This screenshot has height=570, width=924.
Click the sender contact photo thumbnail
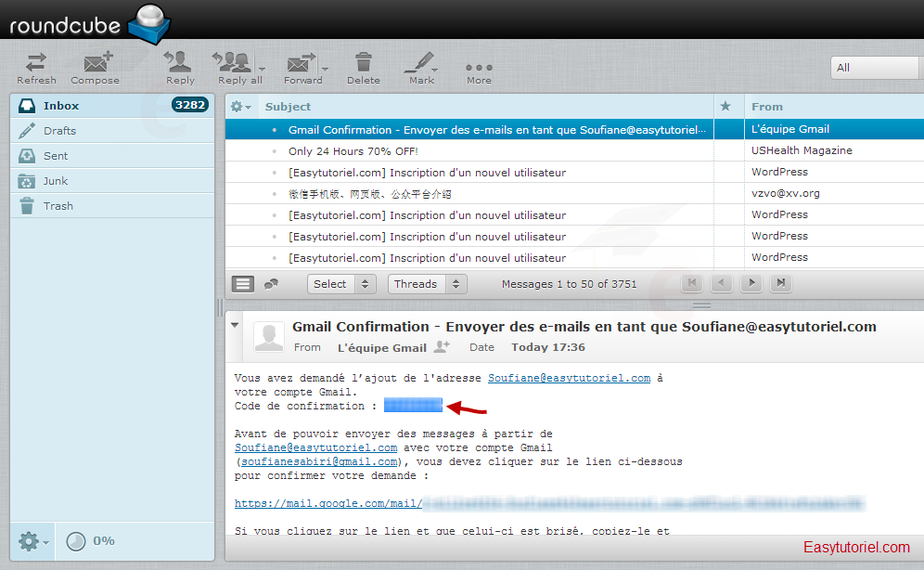coord(269,337)
